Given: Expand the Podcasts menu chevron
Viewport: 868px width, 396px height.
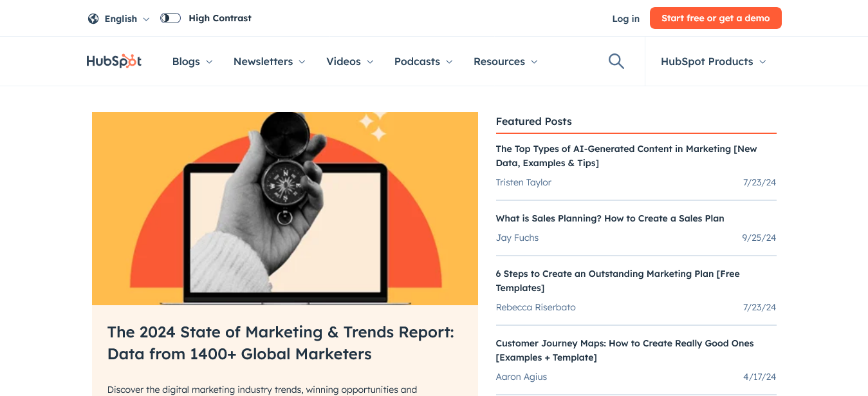Looking at the screenshot, I should (x=449, y=62).
